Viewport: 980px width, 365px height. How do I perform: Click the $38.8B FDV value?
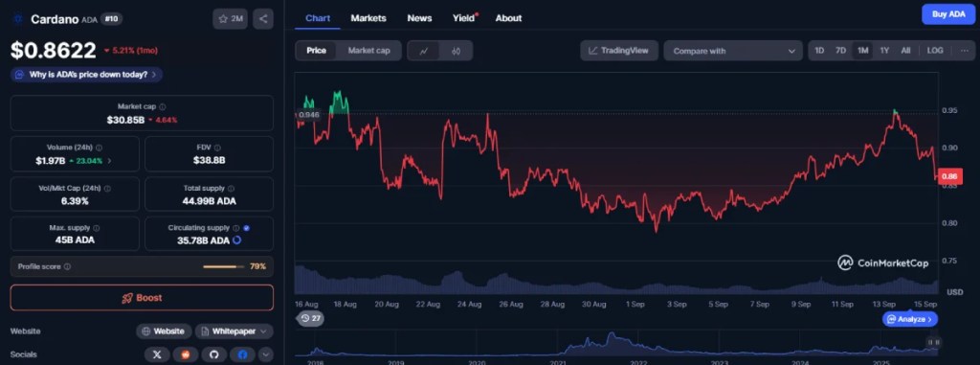tap(210, 160)
